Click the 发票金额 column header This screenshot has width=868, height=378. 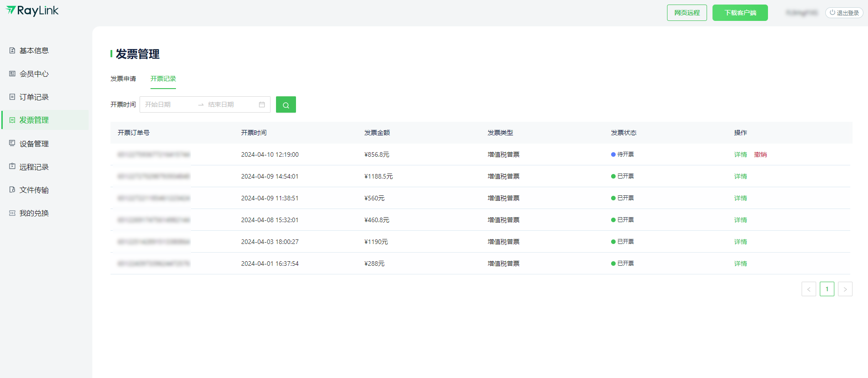pyautogui.click(x=377, y=133)
